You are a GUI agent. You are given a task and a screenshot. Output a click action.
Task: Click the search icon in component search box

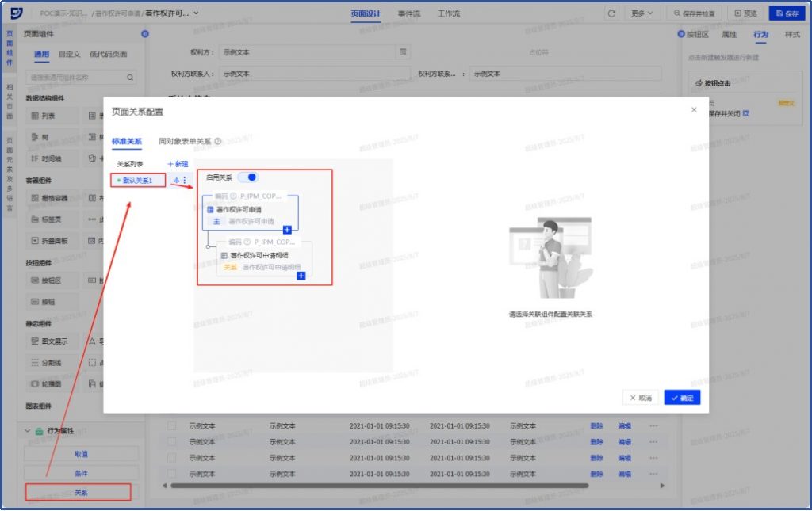click(x=131, y=78)
